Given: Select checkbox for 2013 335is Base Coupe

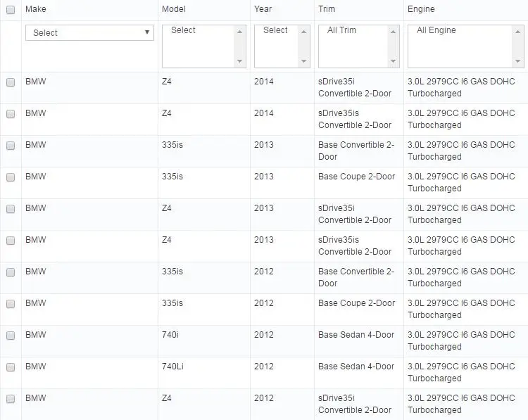Looking at the screenshot, I should point(11,177).
